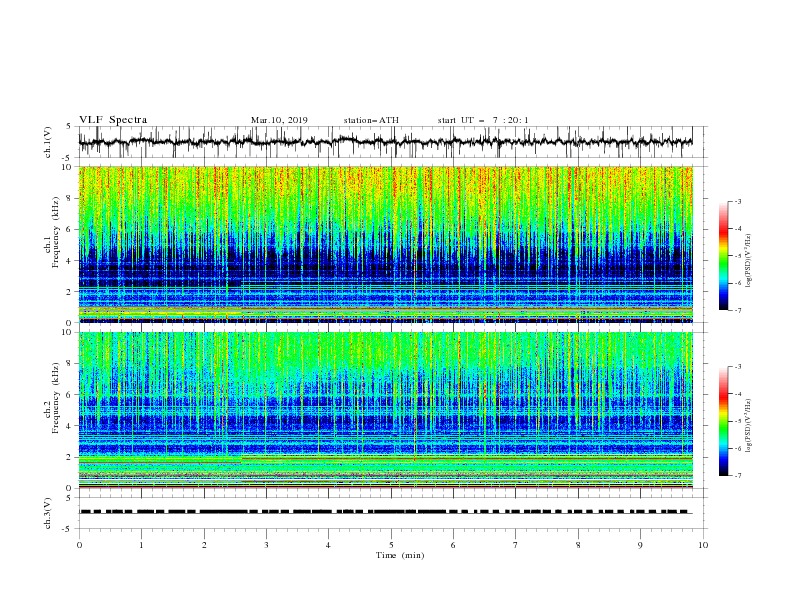Click the "start UT = 7 :20: 1" text
The height and width of the screenshot is (612, 792).
point(483,120)
